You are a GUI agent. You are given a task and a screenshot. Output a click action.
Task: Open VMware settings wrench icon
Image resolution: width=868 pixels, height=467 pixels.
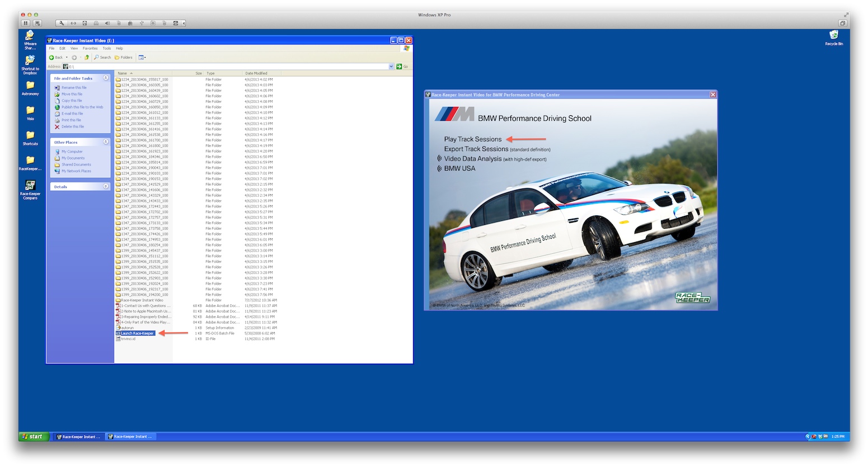pos(61,23)
